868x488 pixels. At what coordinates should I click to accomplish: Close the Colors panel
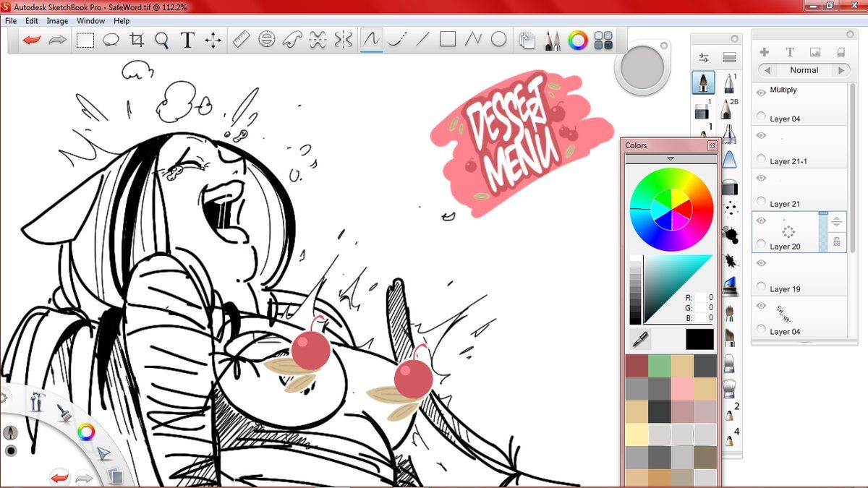[712, 146]
